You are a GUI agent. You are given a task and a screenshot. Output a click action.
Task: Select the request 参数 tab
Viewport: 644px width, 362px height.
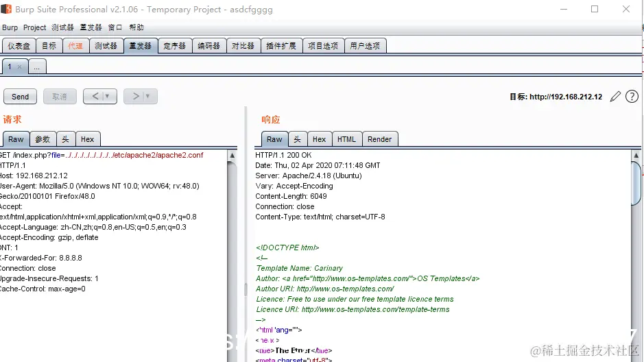43,139
